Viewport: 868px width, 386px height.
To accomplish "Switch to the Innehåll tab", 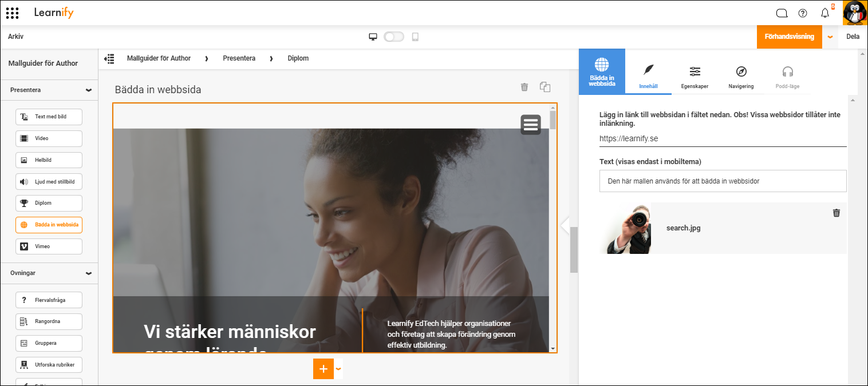I will click(648, 77).
